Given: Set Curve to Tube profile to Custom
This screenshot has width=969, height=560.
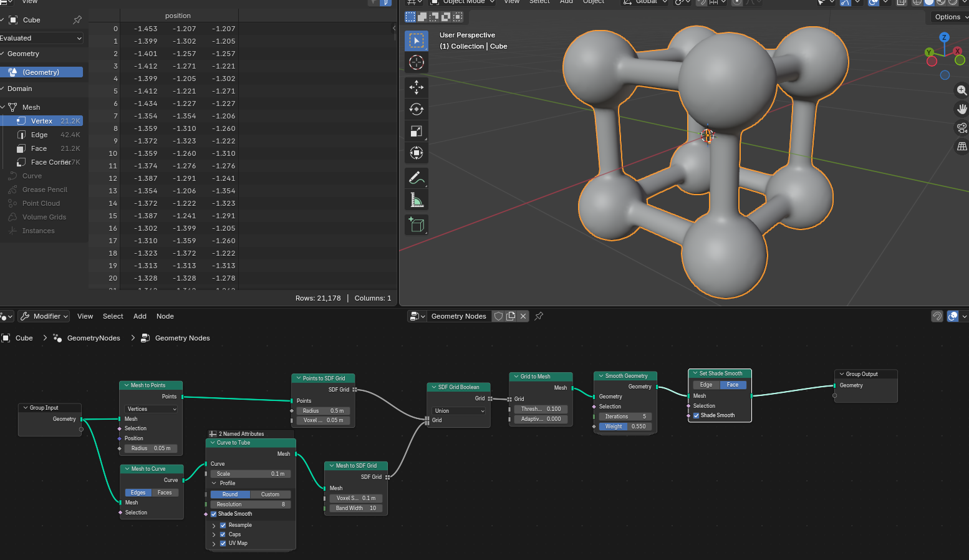Looking at the screenshot, I should click(x=270, y=495).
